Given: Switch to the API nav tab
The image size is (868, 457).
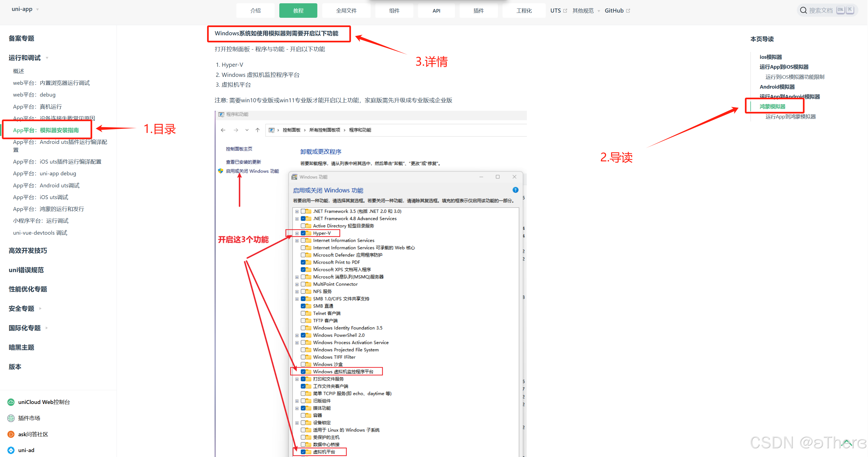Looking at the screenshot, I should point(436,11).
